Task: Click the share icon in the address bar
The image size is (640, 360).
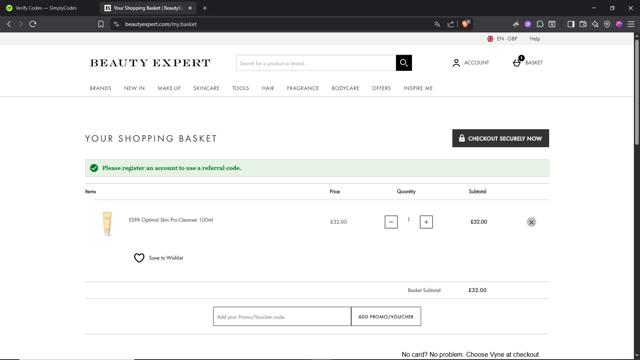Action: (x=451, y=24)
